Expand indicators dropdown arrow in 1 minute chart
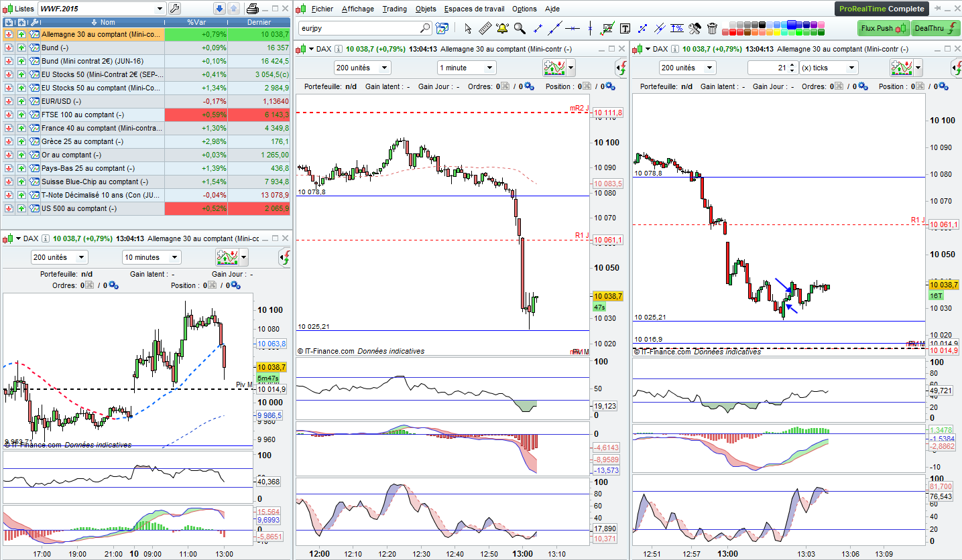This screenshot has height=560, width=962. 570,68
